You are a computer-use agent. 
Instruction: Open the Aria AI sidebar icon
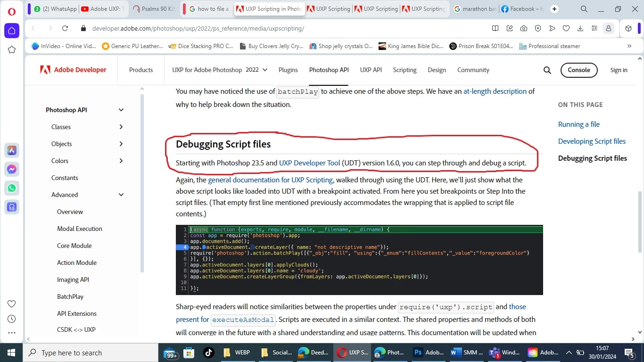point(12,151)
